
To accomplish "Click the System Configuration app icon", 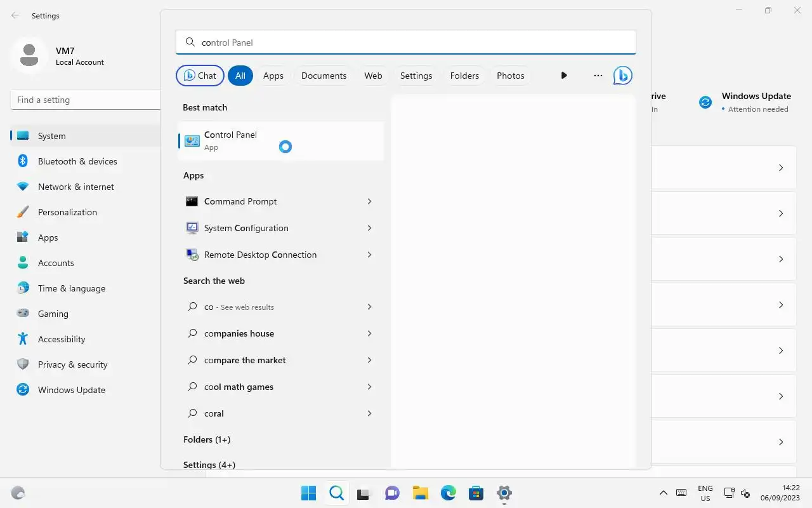I will coord(192,228).
